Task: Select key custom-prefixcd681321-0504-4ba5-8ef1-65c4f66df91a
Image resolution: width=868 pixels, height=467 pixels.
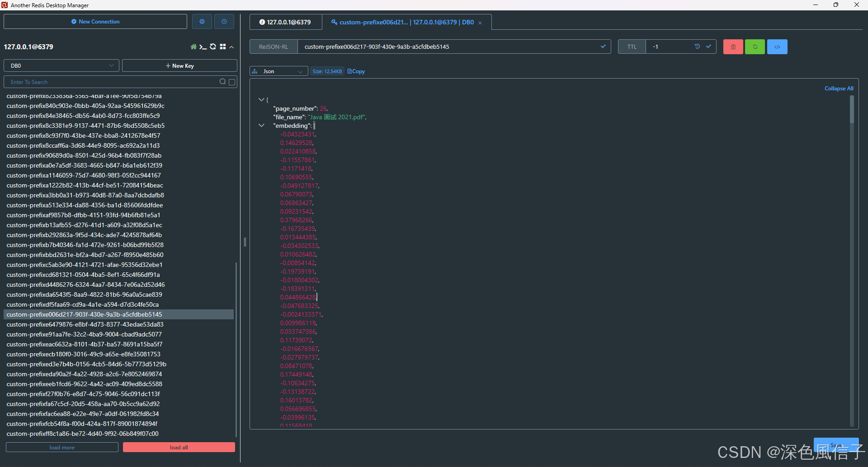Action: [x=83, y=275]
